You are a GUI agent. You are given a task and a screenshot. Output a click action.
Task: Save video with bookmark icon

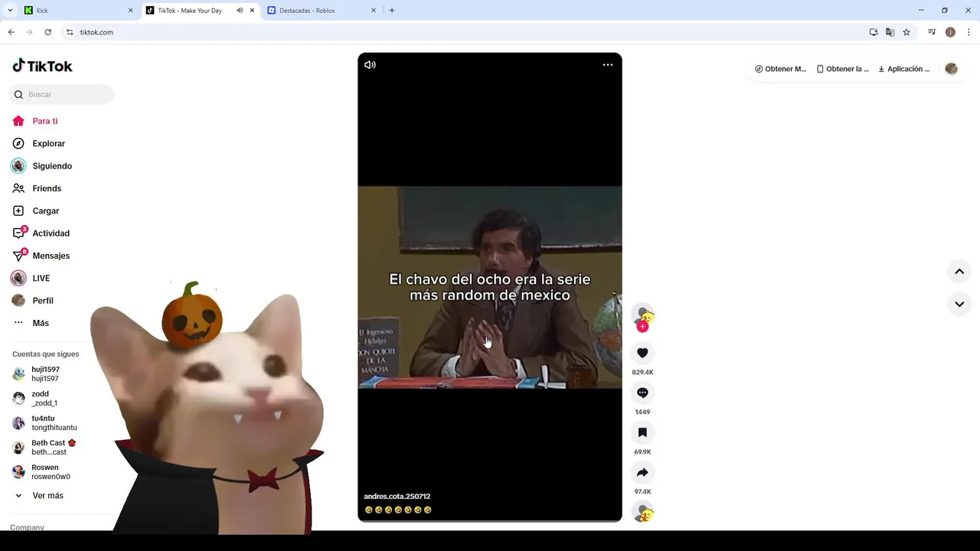pyautogui.click(x=642, y=432)
